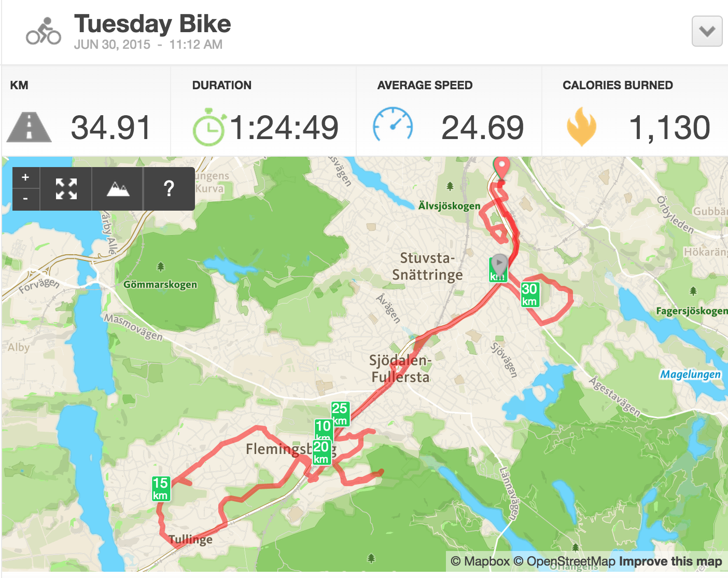Toggle the terrain mountain view

point(118,189)
